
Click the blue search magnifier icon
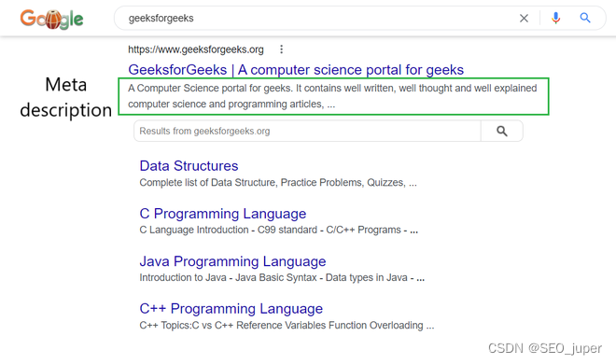click(x=585, y=18)
